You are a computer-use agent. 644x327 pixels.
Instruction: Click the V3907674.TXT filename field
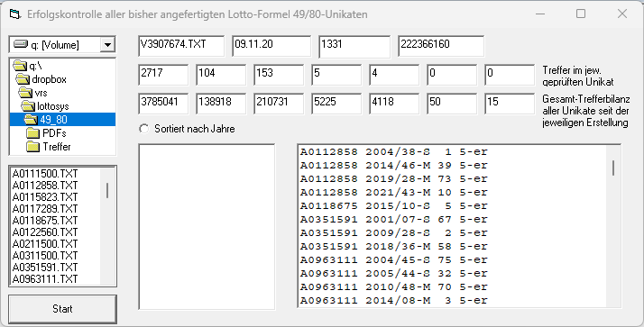pyautogui.click(x=181, y=46)
